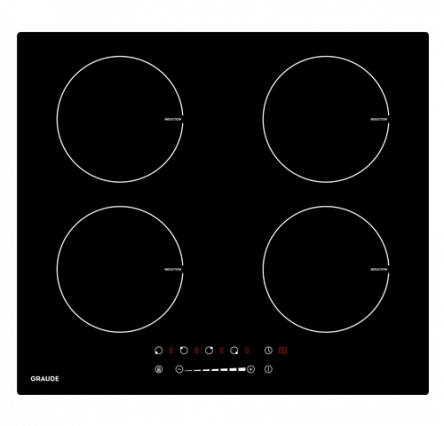This screenshot has width=444, height=426.
Task: Select the top-left burner zone icon
Action: tap(184, 350)
